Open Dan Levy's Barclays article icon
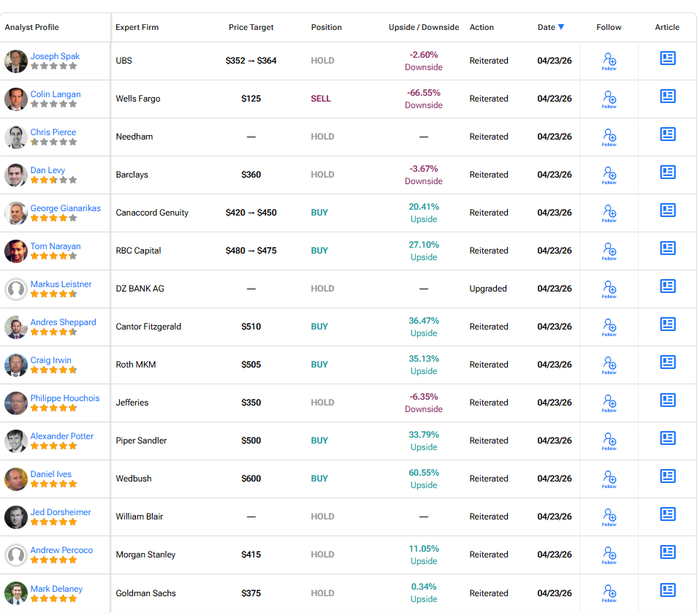The image size is (700, 613). tap(667, 172)
